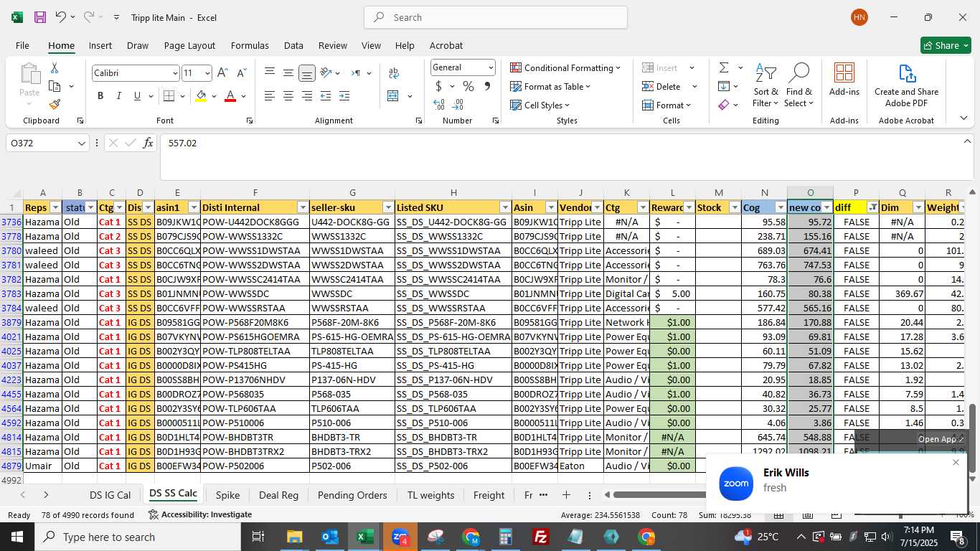980x551 pixels.
Task: Open the Formulas tab
Action: pos(250,45)
